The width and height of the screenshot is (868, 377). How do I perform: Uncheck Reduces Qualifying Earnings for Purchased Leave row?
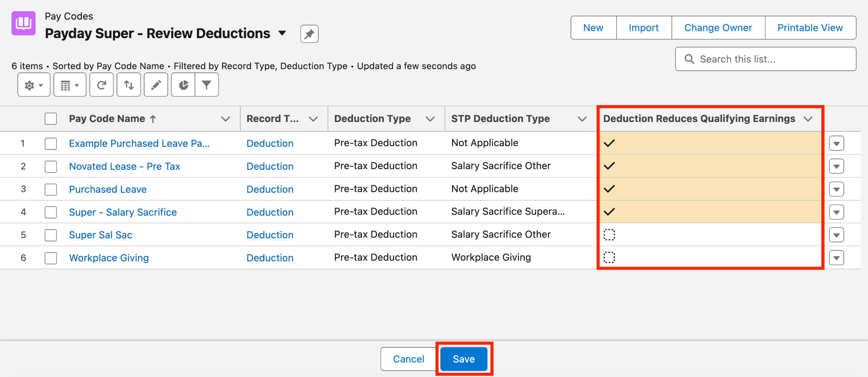pos(609,189)
